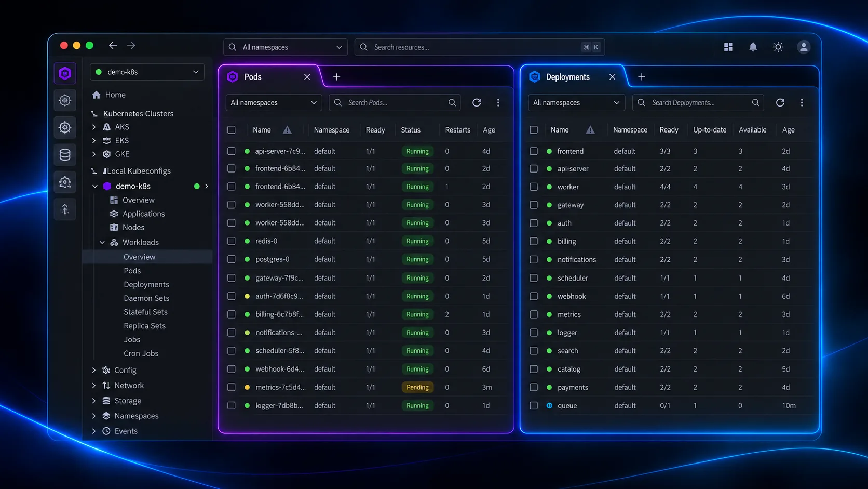Open the demo-k8s cluster selector dropdown
This screenshot has height=489, width=868.
click(x=147, y=72)
